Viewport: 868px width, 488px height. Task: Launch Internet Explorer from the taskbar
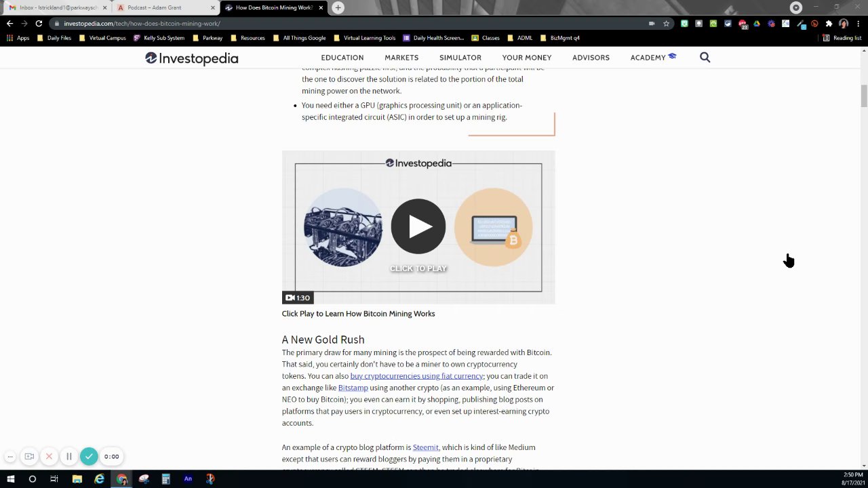[x=99, y=479]
